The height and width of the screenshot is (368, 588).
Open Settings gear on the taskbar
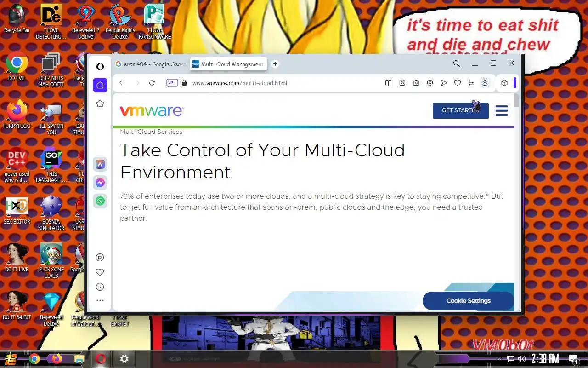124,359
